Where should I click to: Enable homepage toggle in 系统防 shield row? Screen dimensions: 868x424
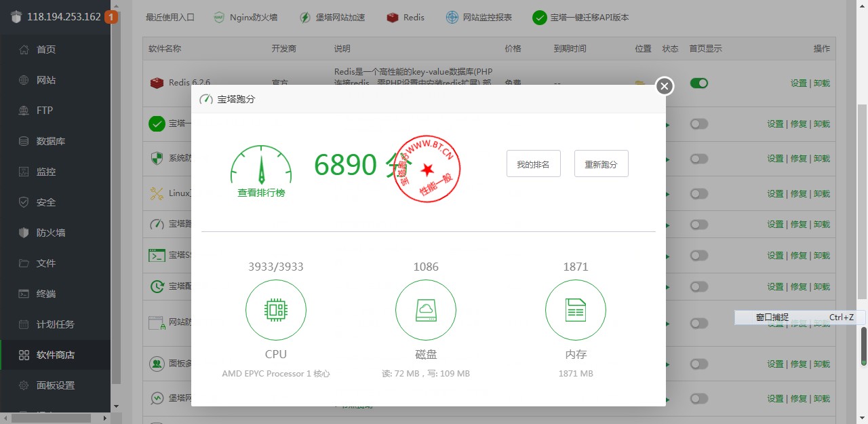699,159
